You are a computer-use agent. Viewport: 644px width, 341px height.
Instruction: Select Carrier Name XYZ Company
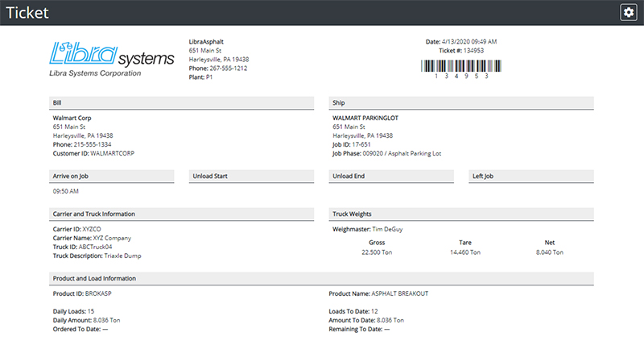[x=92, y=238]
